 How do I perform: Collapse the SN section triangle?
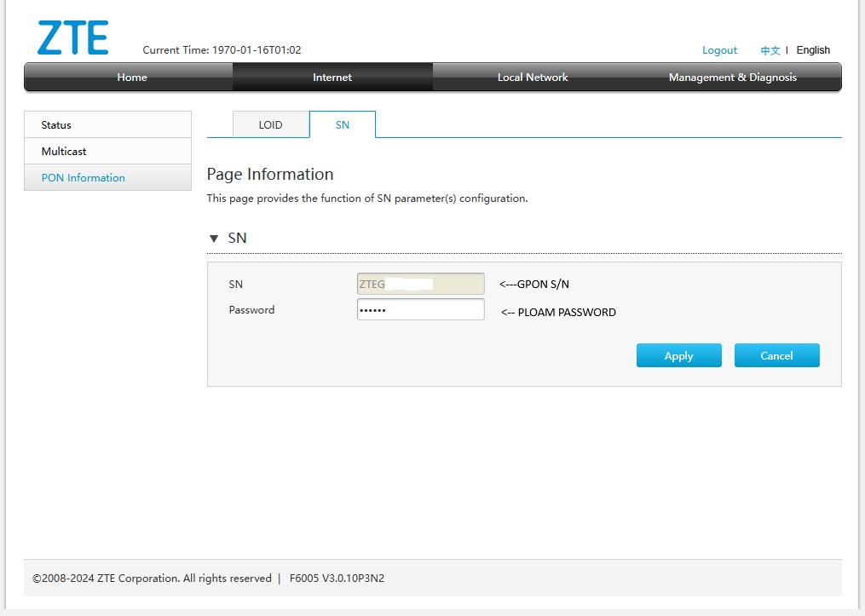(214, 239)
